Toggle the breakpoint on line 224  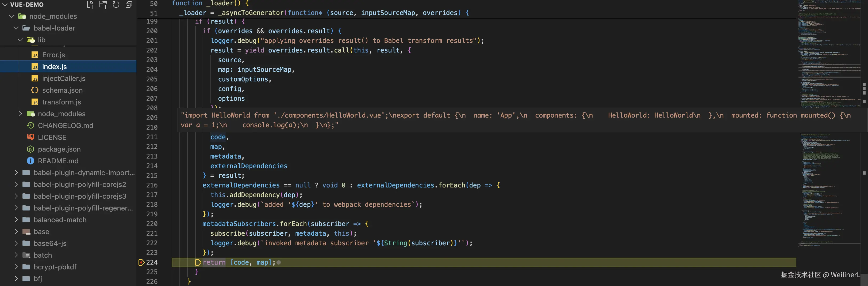[x=141, y=262]
